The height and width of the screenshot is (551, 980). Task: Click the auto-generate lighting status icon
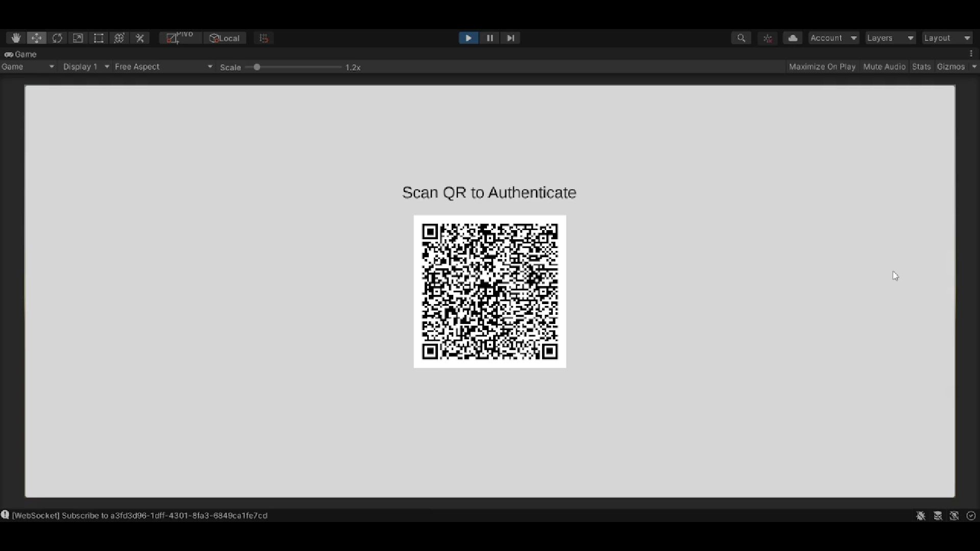tap(954, 516)
